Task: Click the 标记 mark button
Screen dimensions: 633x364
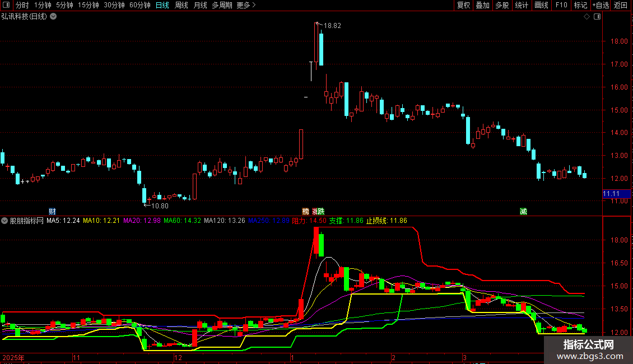Action: pos(580,5)
